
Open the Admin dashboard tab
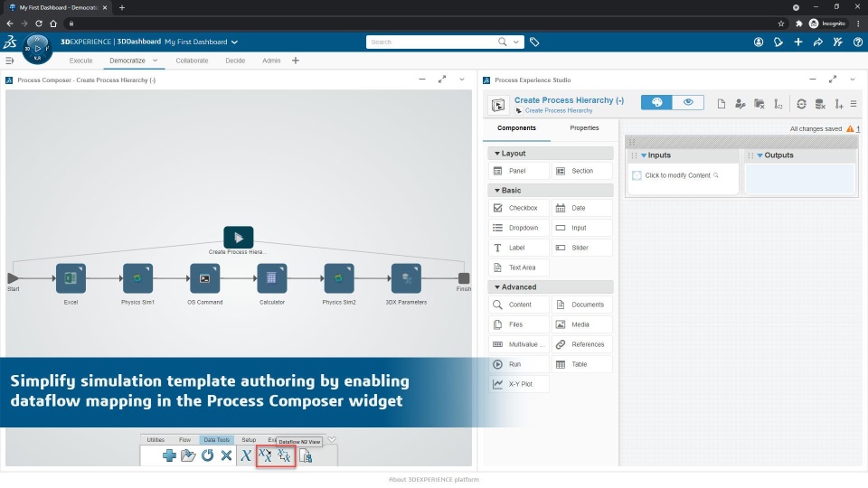[x=271, y=61]
